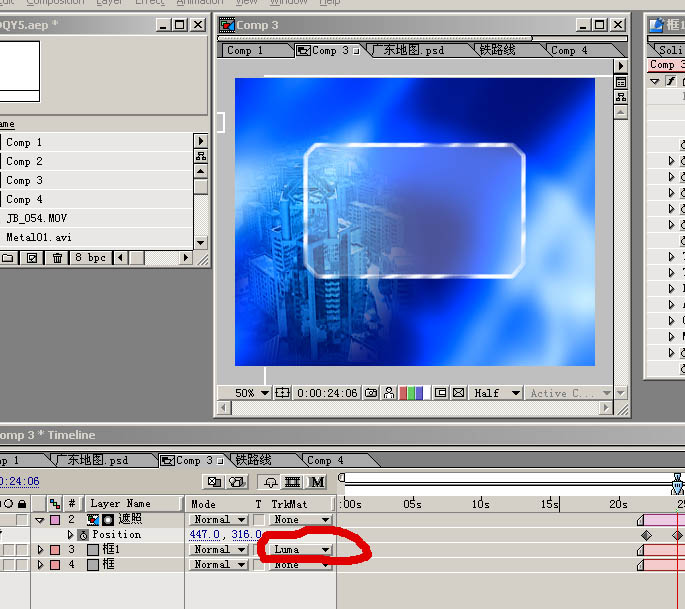
Task: Toggle the hide shy layers button
Action: pyautogui.click(x=270, y=482)
